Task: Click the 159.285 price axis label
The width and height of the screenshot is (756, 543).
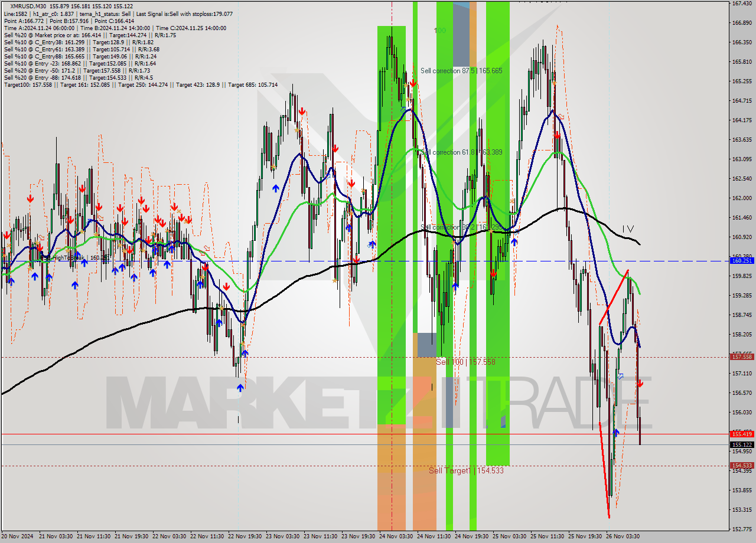Action: click(742, 296)
